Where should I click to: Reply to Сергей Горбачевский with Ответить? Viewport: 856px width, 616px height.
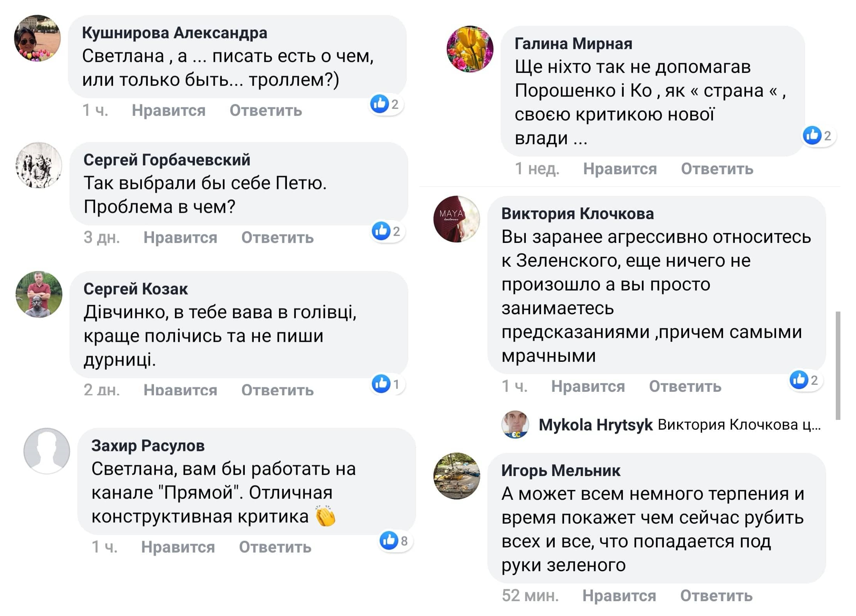click(x=277, y=237)
